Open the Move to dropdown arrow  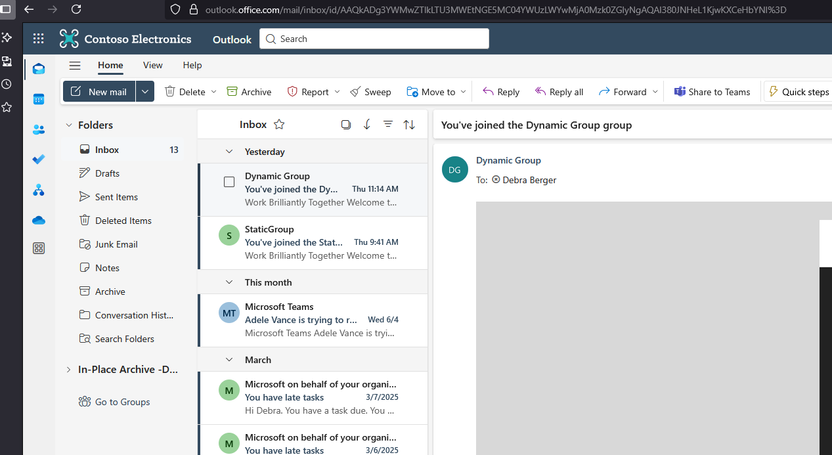tap(463, 92)
